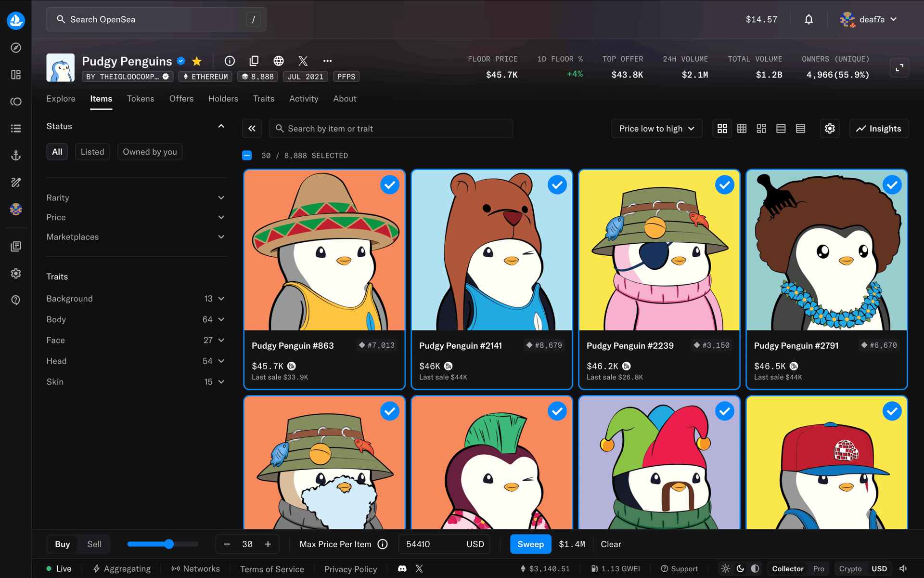
Task: Open the collection X profile icon
Action: pos(303,61)
